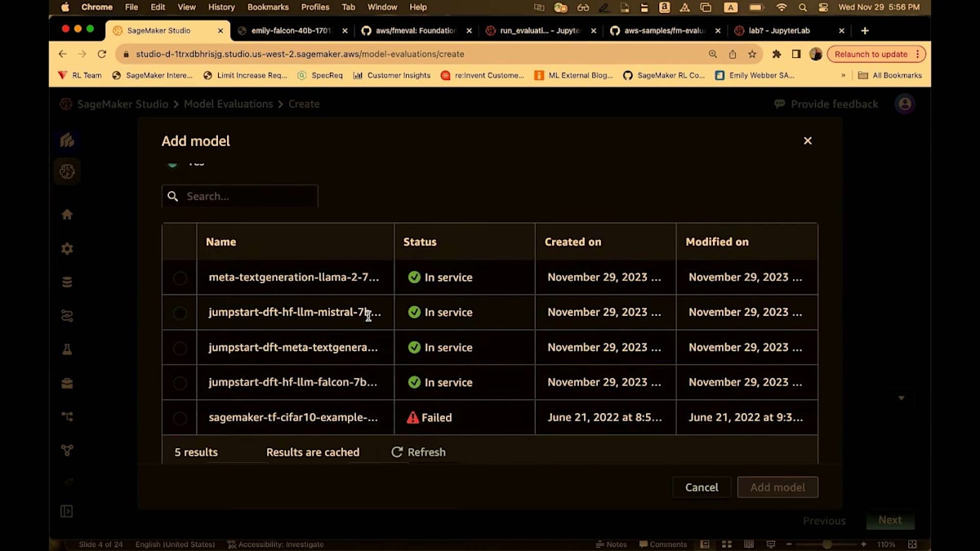Click the share icon in the address bar
Image resolution: width=980 pixels, height=551 pixels.
pyautogui.click(x=733, y=54)
